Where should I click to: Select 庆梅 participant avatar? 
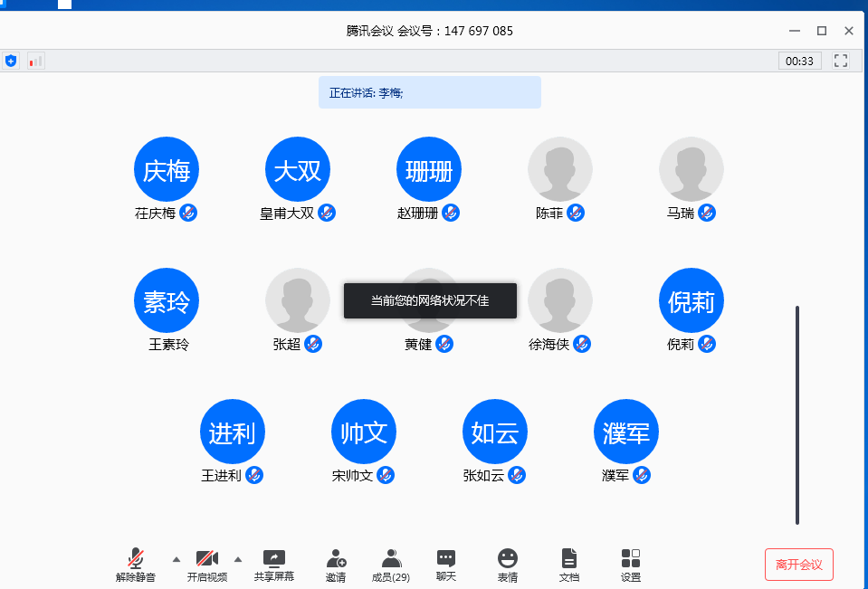167,170
